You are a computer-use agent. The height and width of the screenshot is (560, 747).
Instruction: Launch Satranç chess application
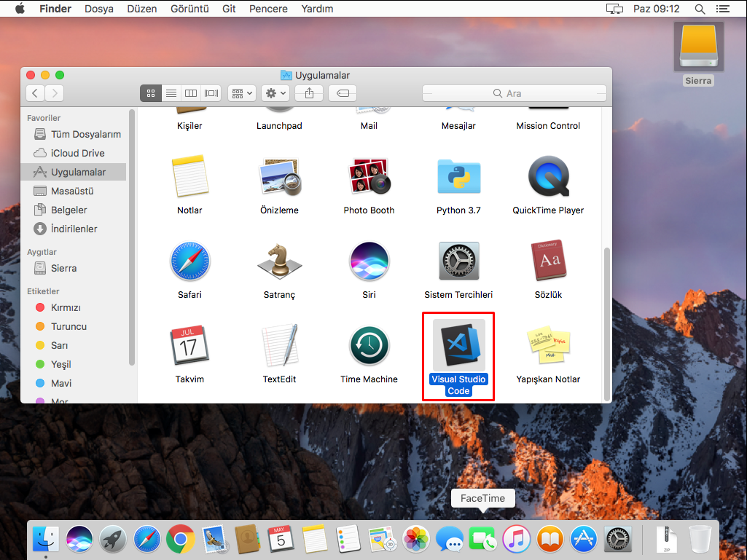pyautogui.click(x=279, y=261)
